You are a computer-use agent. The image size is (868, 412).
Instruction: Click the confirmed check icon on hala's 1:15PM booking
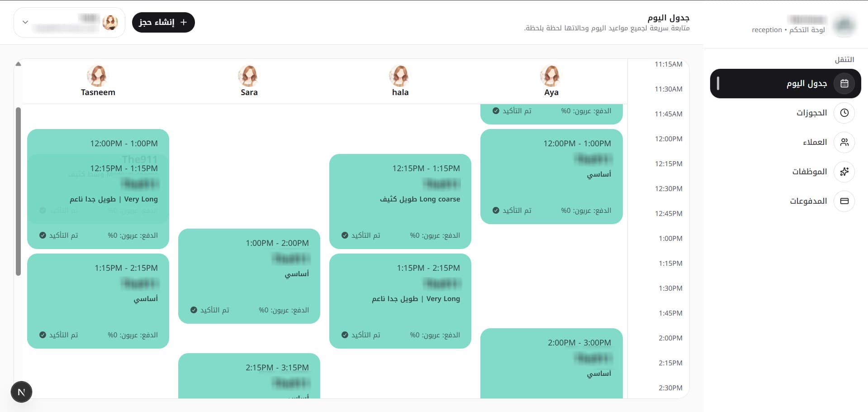tap(345, 335)
